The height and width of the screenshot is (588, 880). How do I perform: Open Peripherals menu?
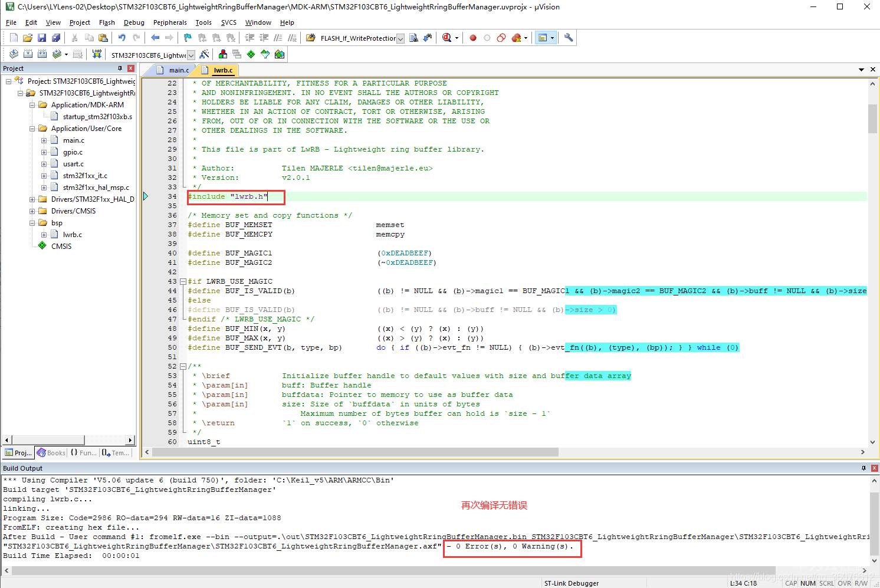tap(170, 22)
